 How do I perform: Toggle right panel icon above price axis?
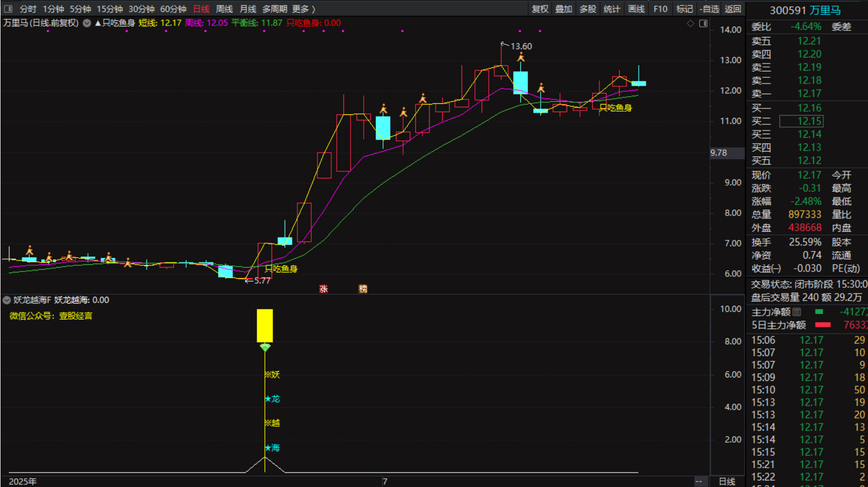click(x=703, y=23)
